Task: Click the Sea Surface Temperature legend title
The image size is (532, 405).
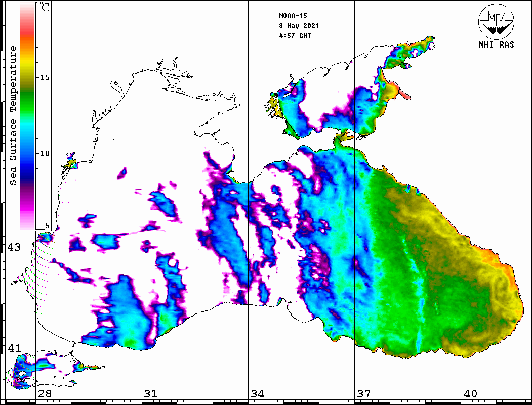Action: (x=13, y=115)
